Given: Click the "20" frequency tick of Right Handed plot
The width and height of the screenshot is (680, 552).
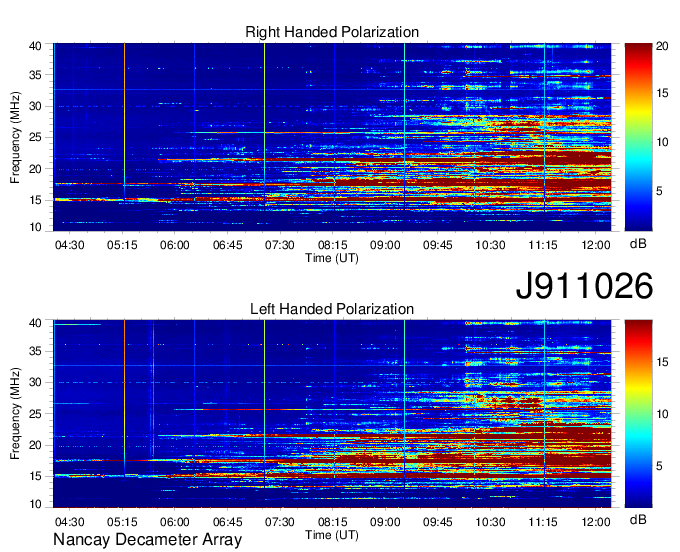Looking at the screenshot, I should pos(35,169).
